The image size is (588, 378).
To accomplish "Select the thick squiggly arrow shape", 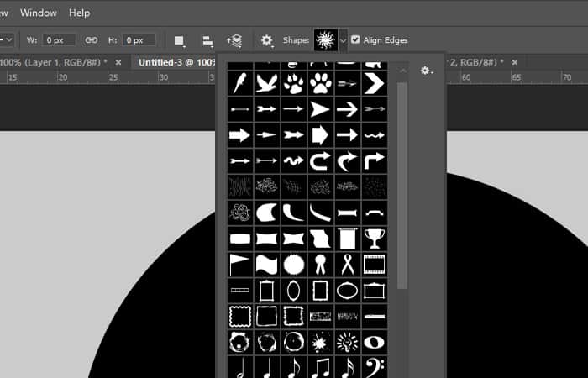I will click(294, 161).
